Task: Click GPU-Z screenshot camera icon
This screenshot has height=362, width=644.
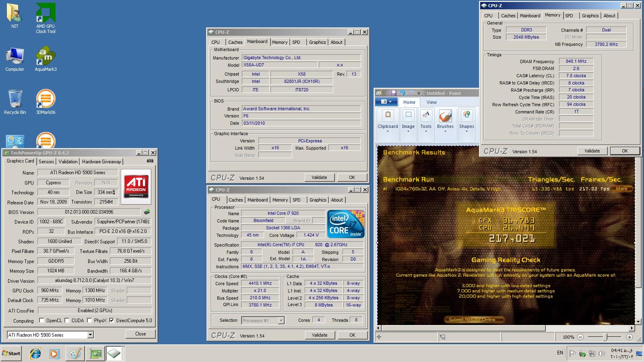Action: (150, 161)
